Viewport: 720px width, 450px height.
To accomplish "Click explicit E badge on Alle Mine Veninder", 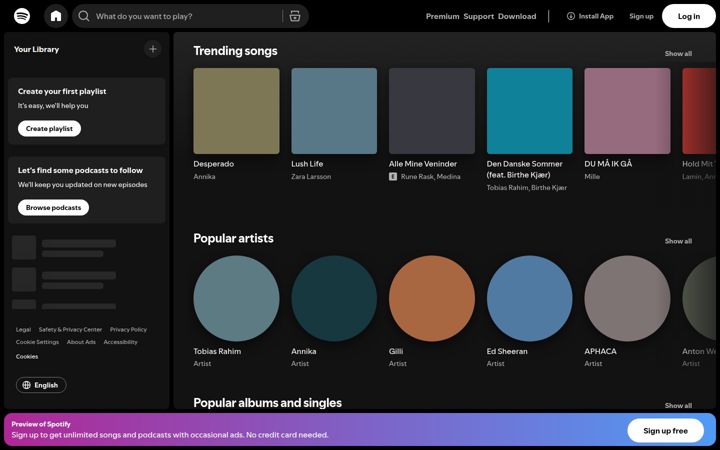I will (x=393, y=176).
